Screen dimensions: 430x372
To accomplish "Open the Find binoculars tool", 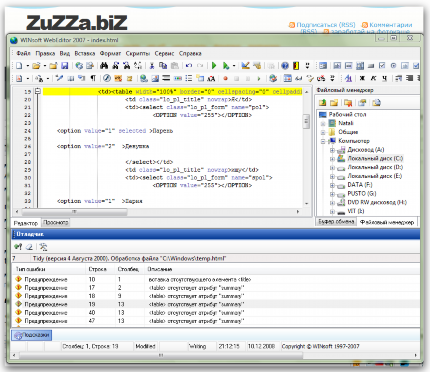I will point(104,66).
